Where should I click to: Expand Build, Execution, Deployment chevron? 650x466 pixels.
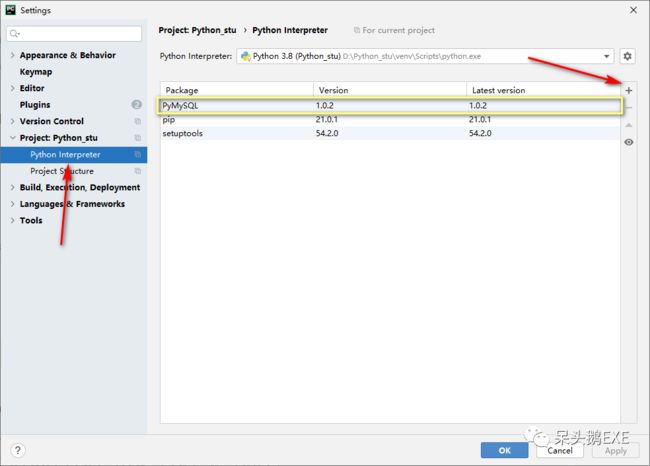coord(12,187)
